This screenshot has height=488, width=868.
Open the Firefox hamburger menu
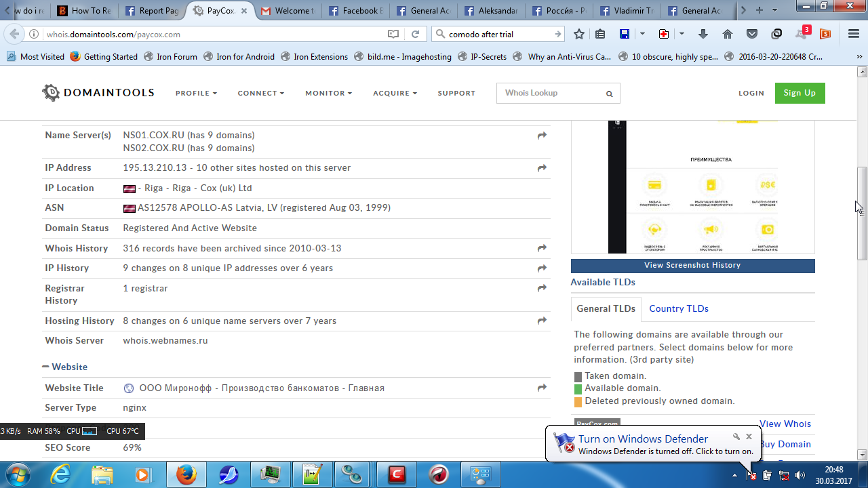pyautogui.click(x=854, y=34)
